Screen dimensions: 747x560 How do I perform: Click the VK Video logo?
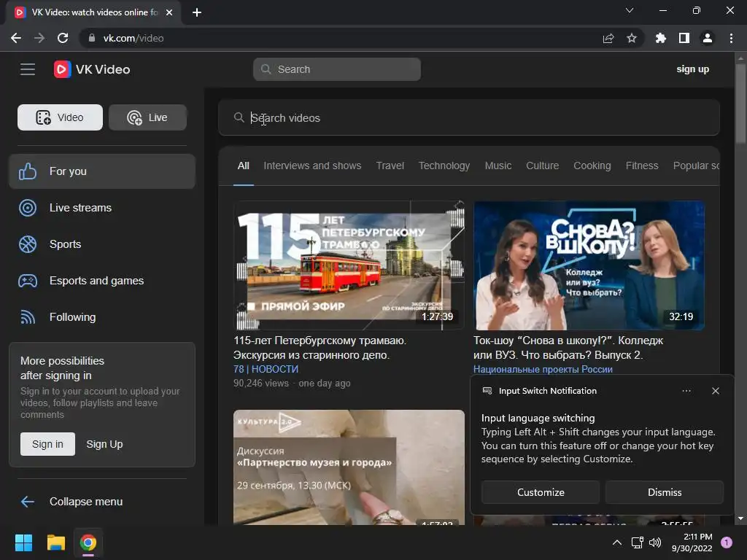pos(92,69)
